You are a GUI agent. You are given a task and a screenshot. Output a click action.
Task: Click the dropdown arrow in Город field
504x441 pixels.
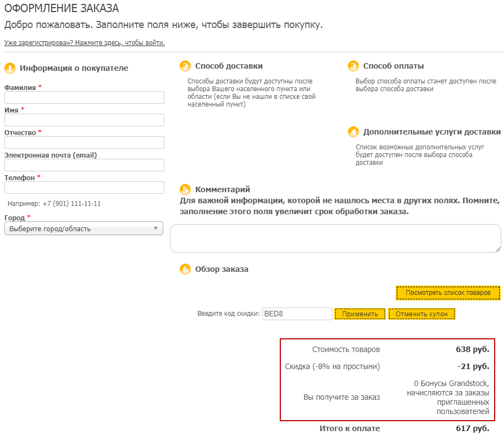coord(156,228)
